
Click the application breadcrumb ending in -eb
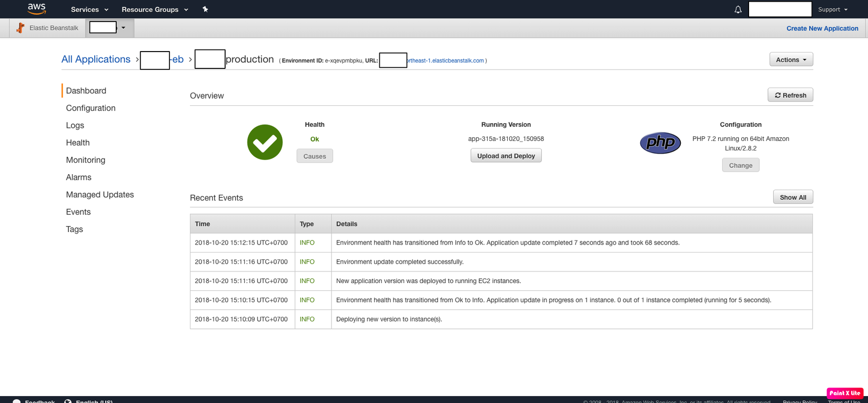(x=162, y=59)
